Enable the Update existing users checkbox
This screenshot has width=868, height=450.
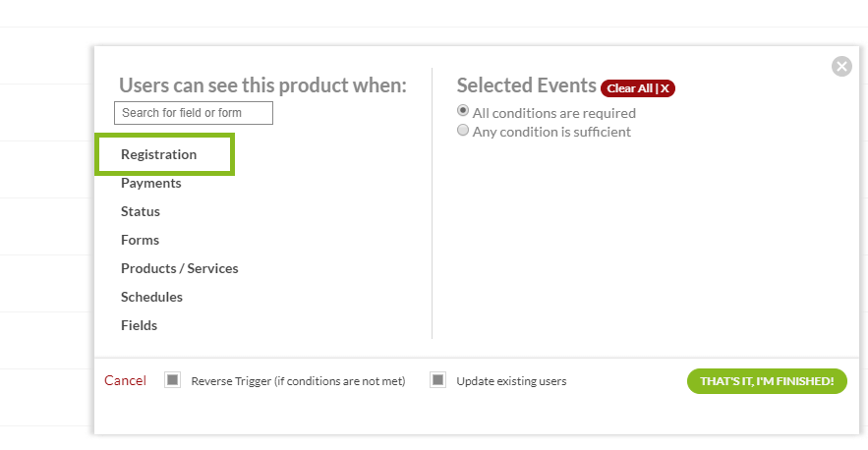click(438, 380)
